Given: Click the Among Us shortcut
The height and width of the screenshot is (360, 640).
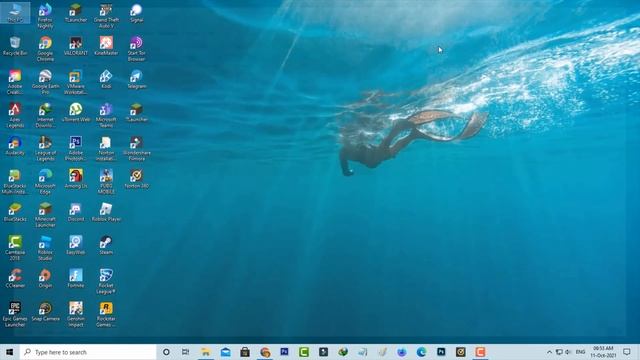Looking at the screenshot, I should coord(76,179).
